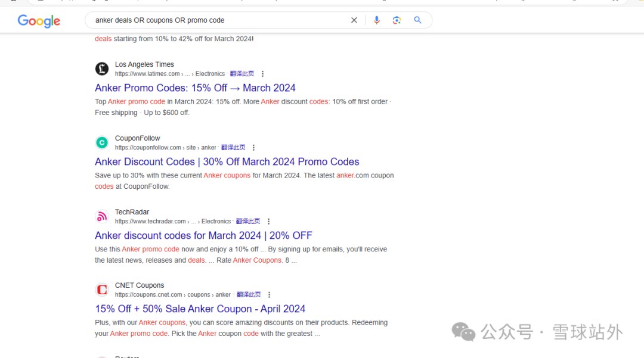Click the WeChat icon in the watermark
Viewport: 644px width, 358px height.
(x=463, y=332)
